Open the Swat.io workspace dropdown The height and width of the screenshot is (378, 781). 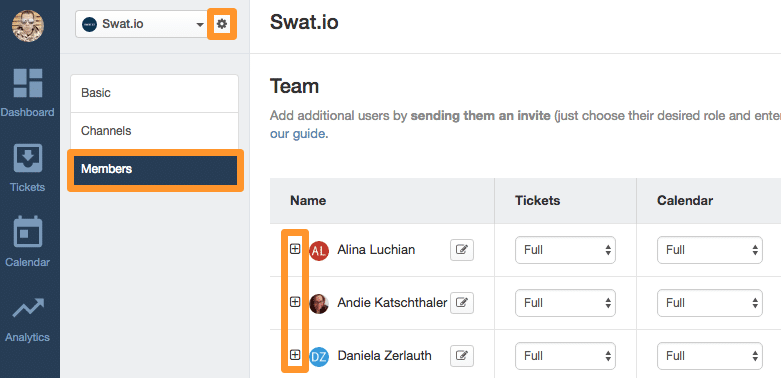click(x=142, y=24)
